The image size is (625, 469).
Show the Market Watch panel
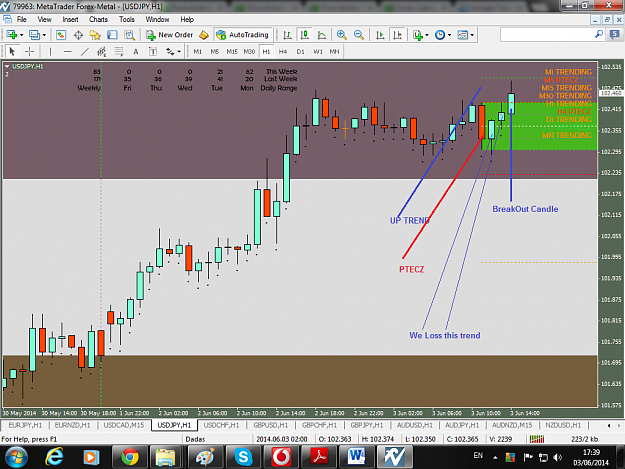point(61,35)
